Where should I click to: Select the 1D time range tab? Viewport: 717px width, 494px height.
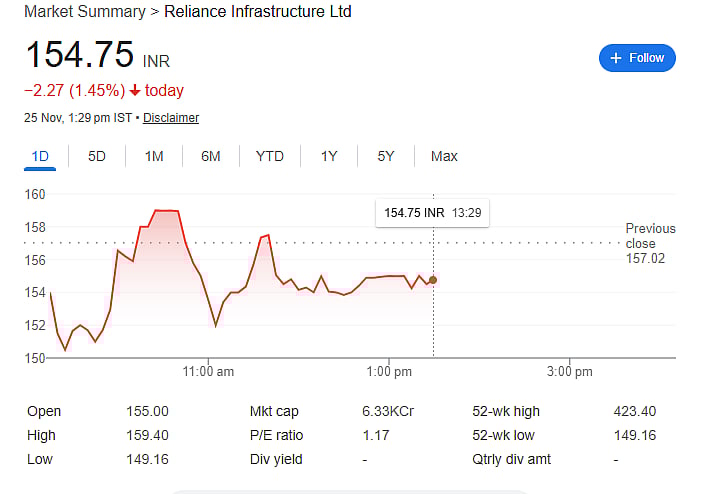pos(40,156)
